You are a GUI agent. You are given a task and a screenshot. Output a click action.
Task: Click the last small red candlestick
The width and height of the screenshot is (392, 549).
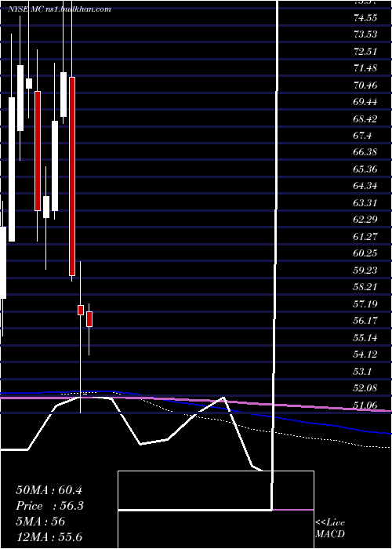89,319
